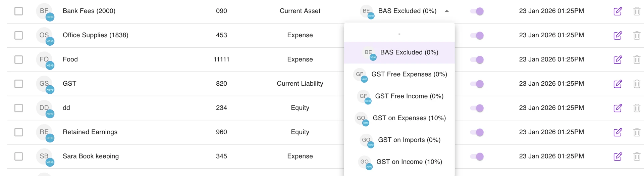This screenshot has width=644, height=176.
Task: Collapse the BAS Excluded tax dropdown arrow
Action: pos(447,11)
